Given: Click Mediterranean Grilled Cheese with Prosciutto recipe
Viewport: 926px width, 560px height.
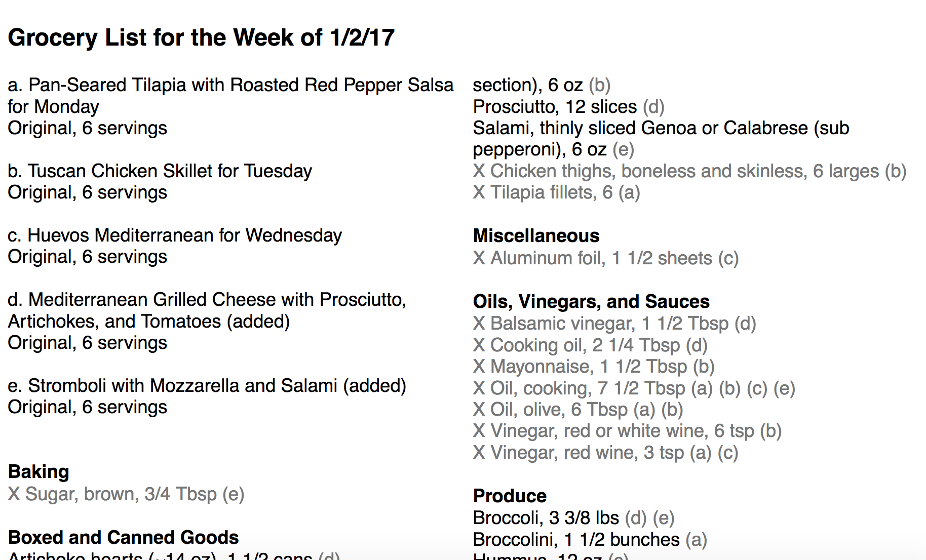Looking at the screenshot, I should (x=207, y=310).
